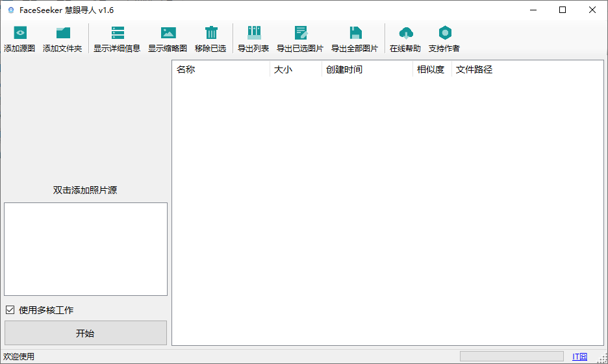Switch to 显示缩略图 thumbnail view

coord(168,33)
